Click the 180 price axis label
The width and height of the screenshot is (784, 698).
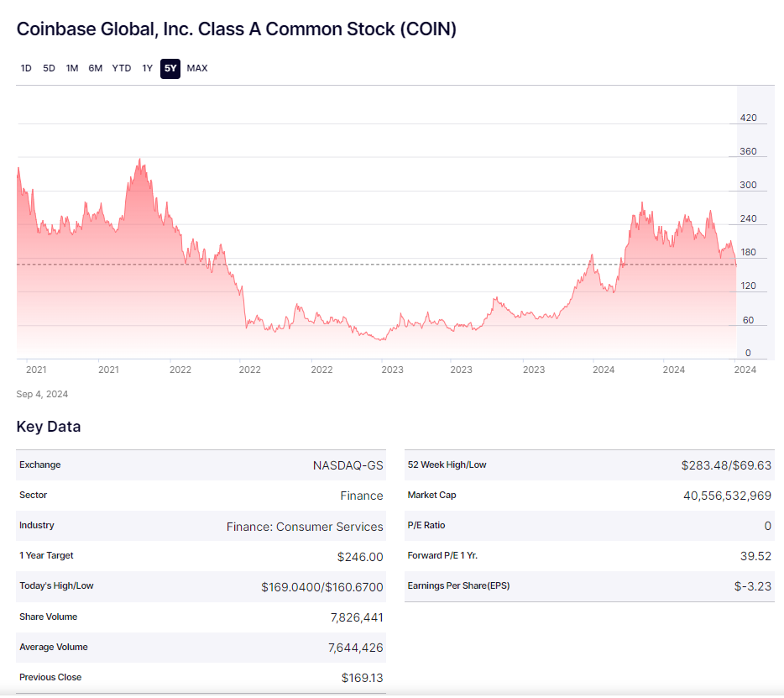tap(748, 252)
